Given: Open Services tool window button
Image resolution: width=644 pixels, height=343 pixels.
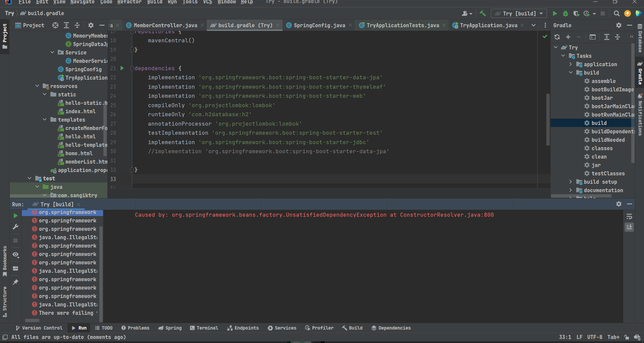Looking at the screenshot, I should [x=282, y=328].
